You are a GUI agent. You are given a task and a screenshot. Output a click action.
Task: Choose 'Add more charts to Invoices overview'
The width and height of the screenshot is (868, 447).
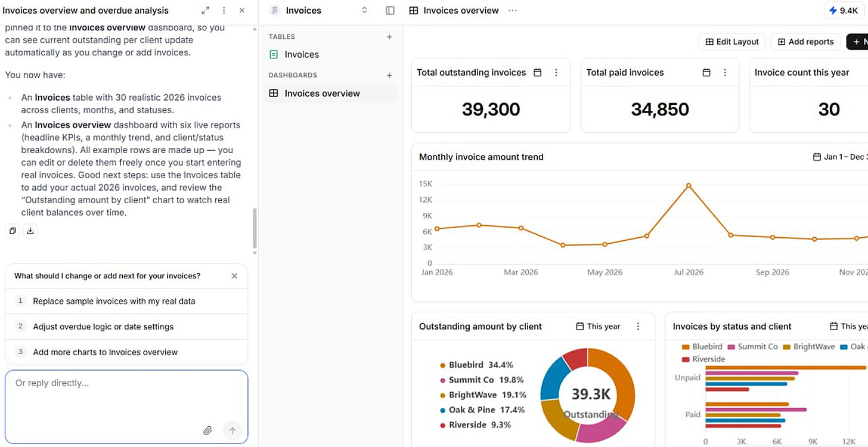126,352
